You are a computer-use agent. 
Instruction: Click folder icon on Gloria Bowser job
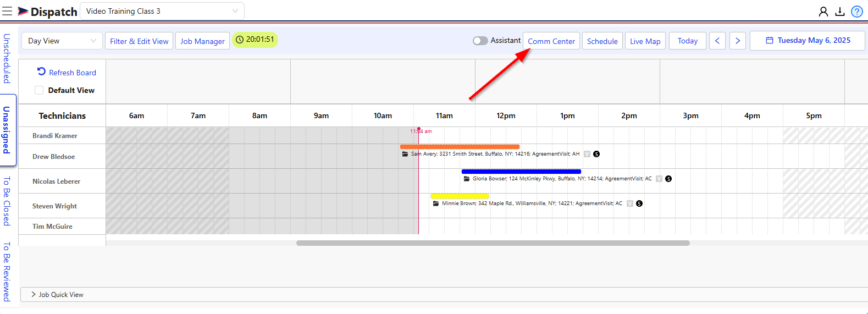(x=467, y=179)
